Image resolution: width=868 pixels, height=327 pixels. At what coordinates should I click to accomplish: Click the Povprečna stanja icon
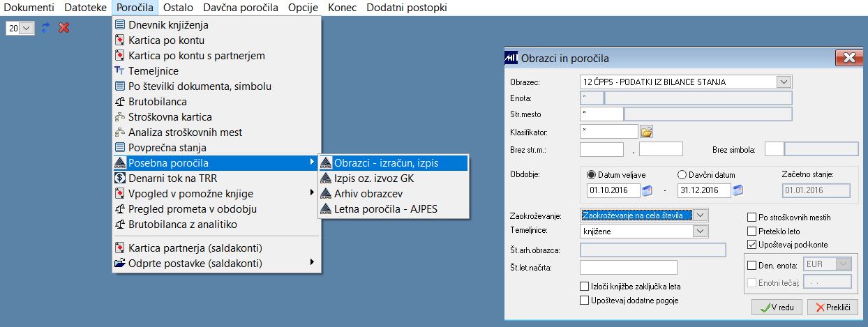[x=119, y=148]
